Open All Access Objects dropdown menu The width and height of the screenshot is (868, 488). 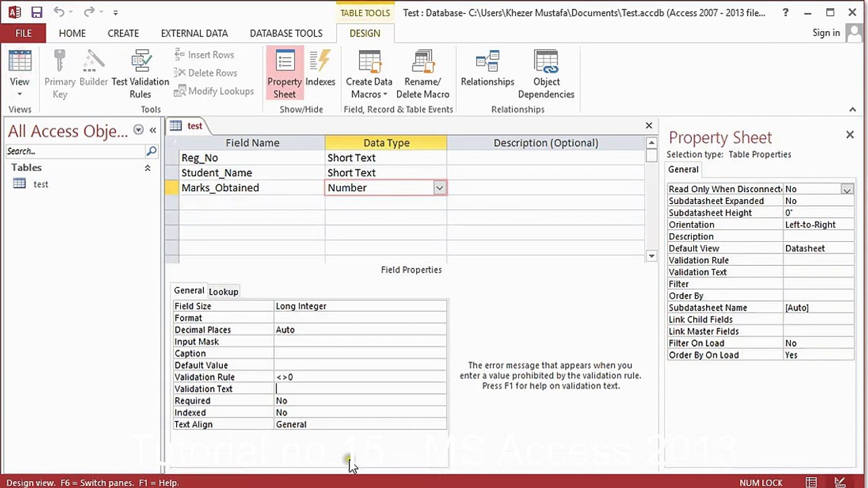pyautogui.click(x=138, y=130)
